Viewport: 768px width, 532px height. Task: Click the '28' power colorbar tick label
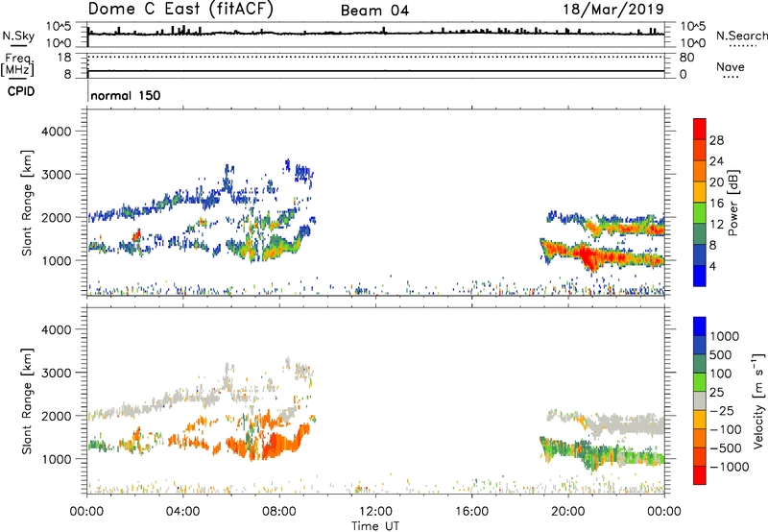click(716, 140)
